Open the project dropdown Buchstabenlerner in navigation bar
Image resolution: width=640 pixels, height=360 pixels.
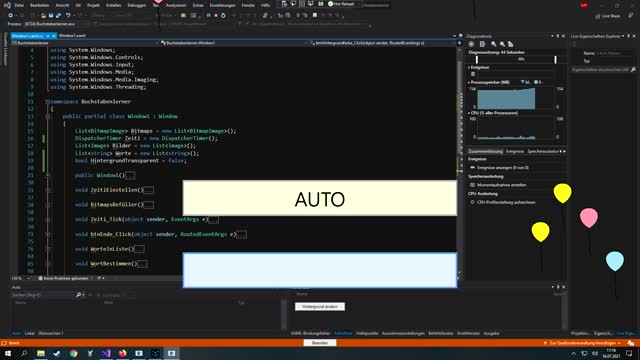(x=85, y=43)
